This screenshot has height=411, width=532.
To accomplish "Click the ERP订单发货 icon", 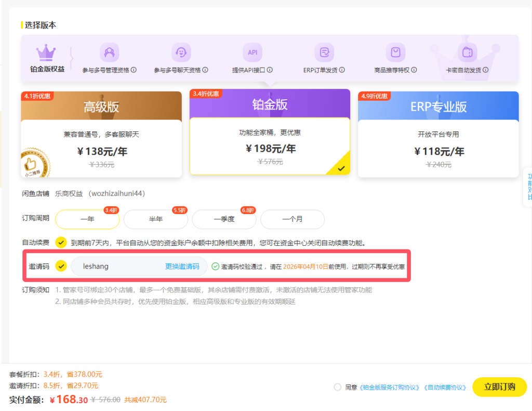I will 325,52.
